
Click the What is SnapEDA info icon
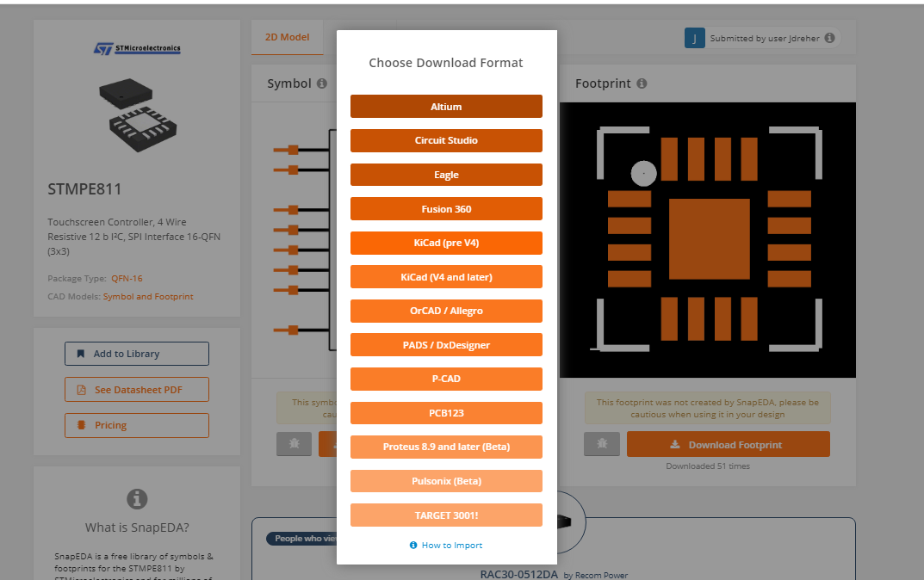click(137, 499)
